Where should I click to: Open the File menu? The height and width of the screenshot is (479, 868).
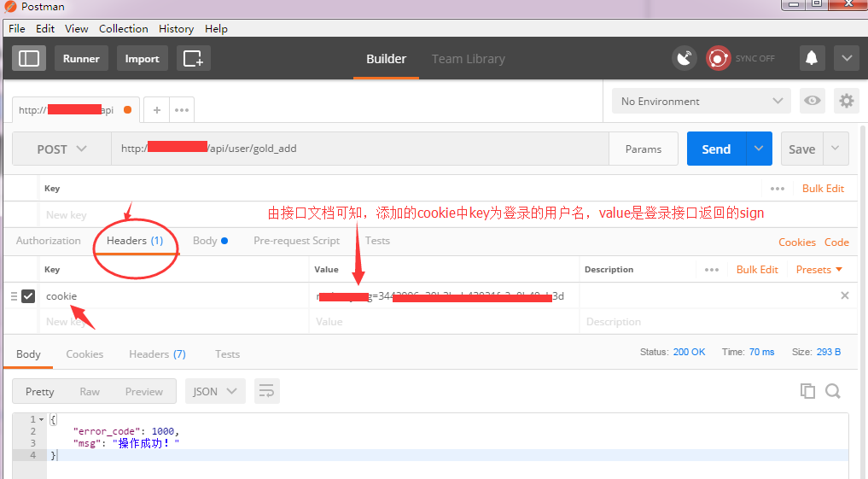coord(16,29)
